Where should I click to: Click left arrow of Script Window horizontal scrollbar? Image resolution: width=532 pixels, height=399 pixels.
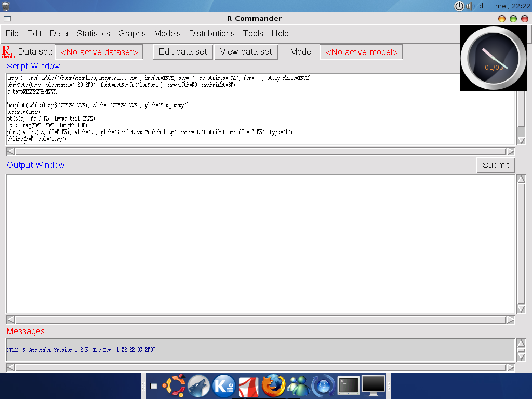(10, 151)
